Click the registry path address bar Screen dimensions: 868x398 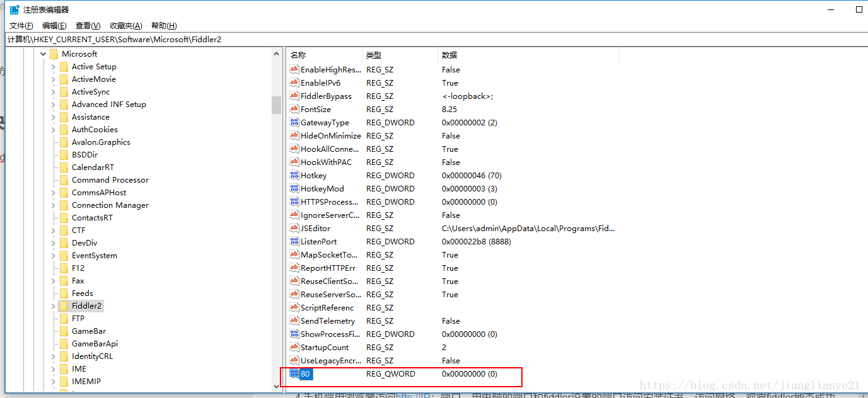[x=252, y=39]
